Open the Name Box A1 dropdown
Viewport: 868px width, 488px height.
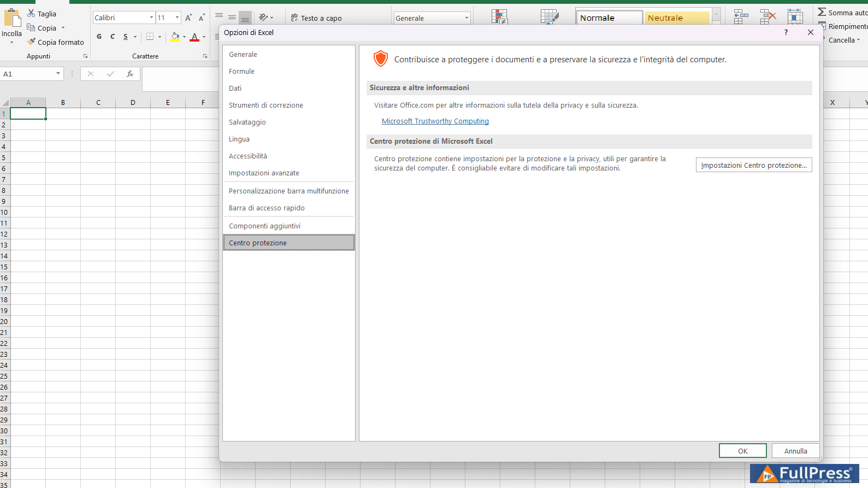tap(58, 74)
